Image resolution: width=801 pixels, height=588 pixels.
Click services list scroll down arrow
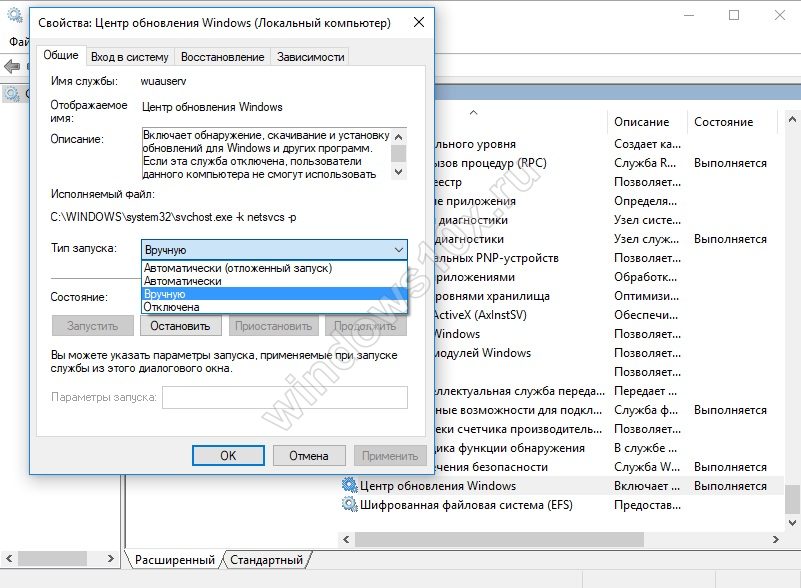pos(792,523)
